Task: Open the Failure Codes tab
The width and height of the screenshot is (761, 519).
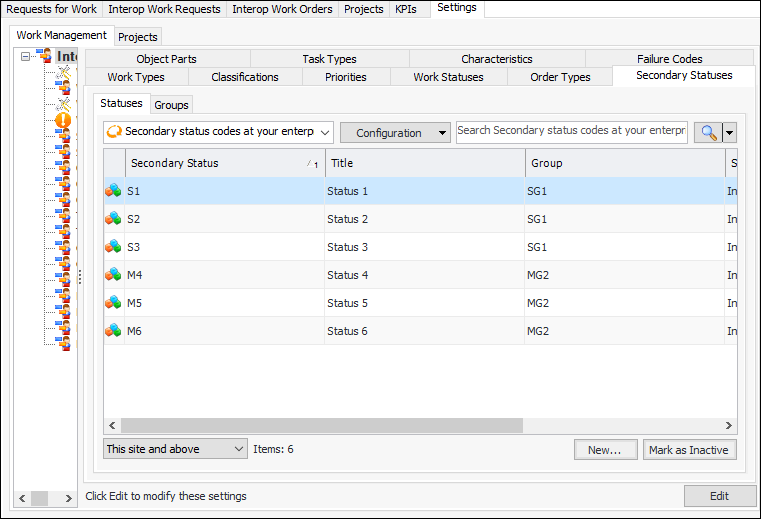Action: point(669,59)
